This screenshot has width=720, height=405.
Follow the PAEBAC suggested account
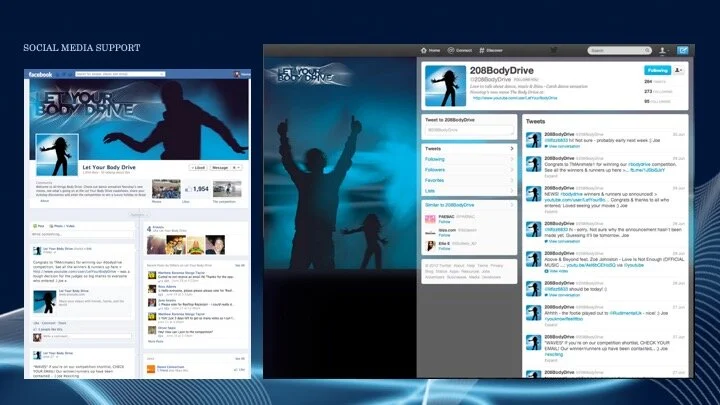pos(444,222)
